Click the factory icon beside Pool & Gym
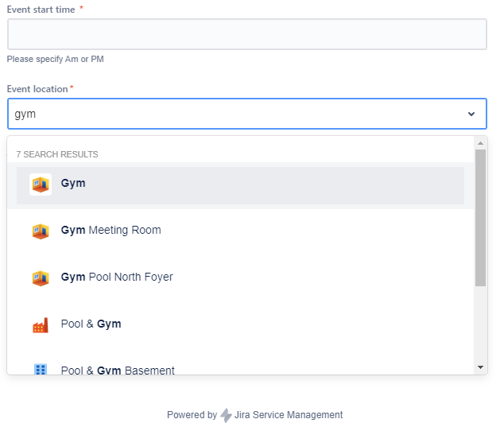The width and height of the screenshot is (504, 423). pos(41,325)
